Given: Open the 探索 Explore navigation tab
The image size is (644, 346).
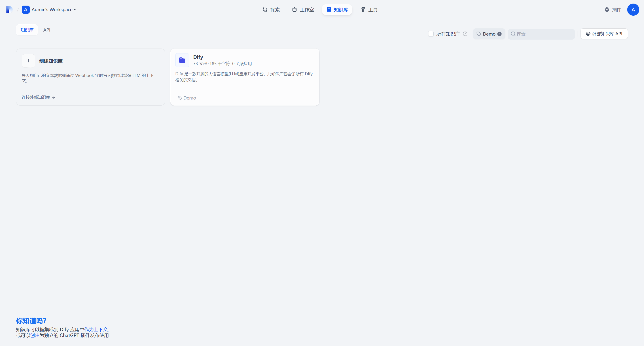Looking at the screenshot, I should tap(271, 9).
